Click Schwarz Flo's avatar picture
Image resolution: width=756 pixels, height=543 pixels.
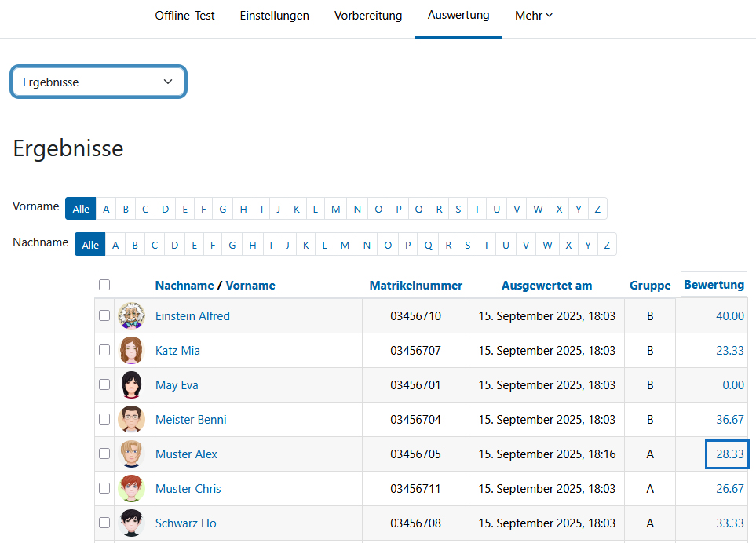click(131, 523)
